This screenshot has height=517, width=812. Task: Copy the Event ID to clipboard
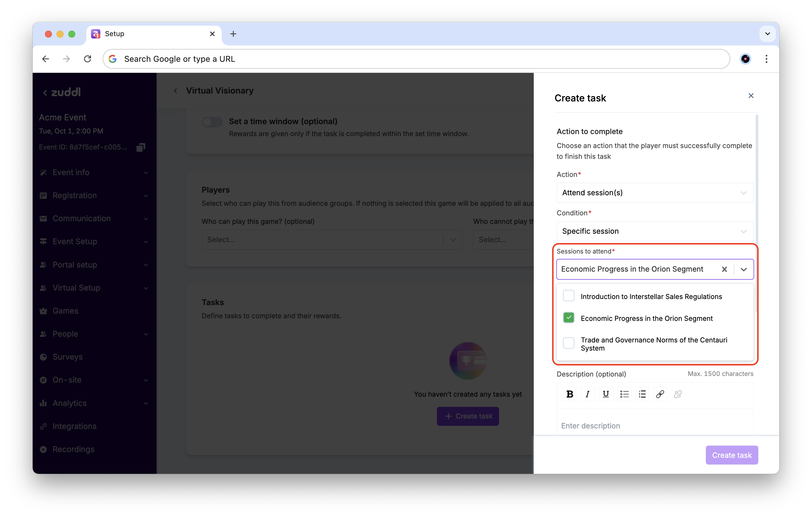141,147
